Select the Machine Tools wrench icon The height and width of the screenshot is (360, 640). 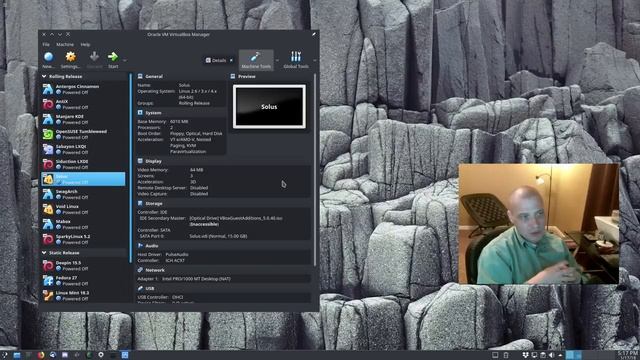256,57
